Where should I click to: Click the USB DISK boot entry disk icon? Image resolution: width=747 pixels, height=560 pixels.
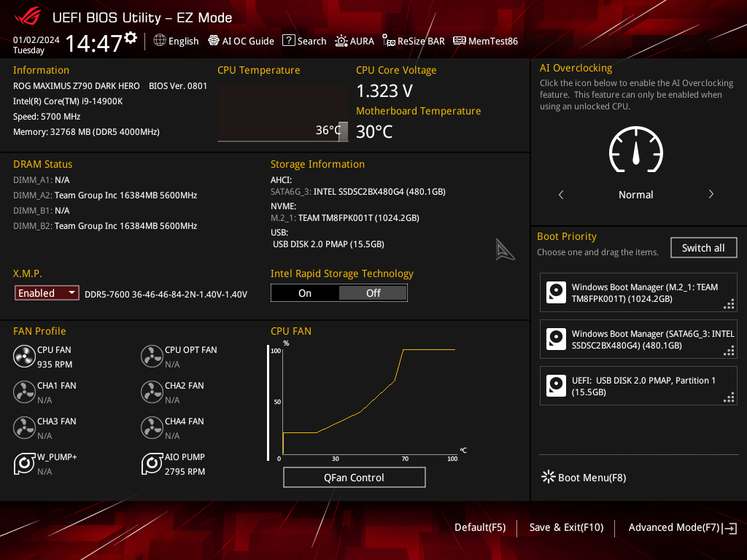pos(556,386)
